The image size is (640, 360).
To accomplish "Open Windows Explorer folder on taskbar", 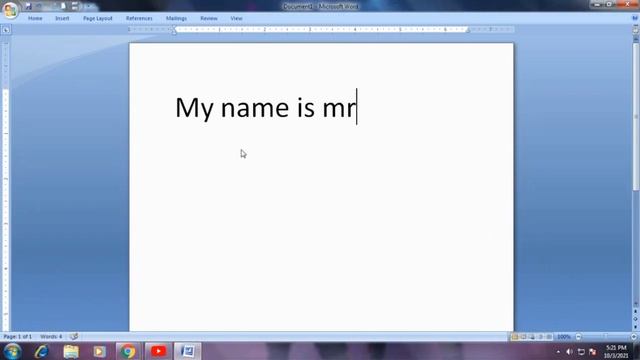I will 71,351.
